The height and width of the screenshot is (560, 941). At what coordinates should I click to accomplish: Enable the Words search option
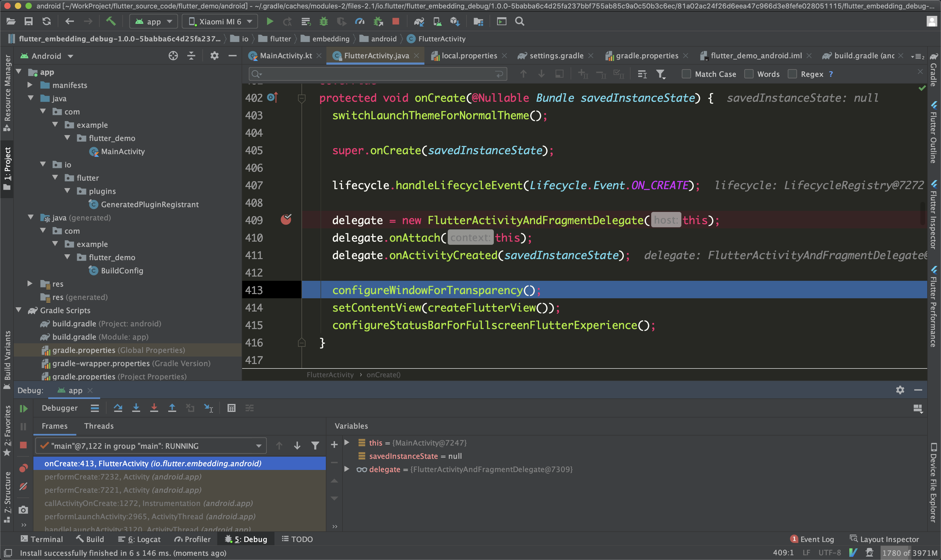[749, 74]
